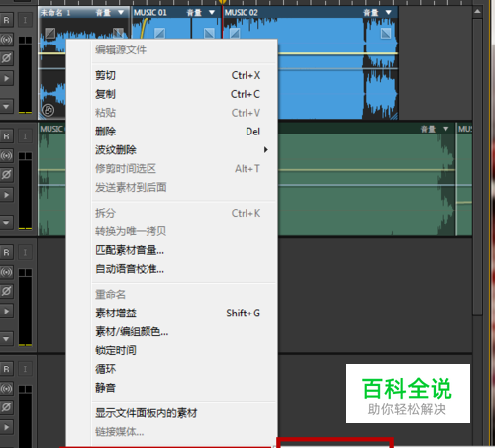Toggle the I input button on track 3
This screenshot has height=448, width=495.
click(25, 253)
